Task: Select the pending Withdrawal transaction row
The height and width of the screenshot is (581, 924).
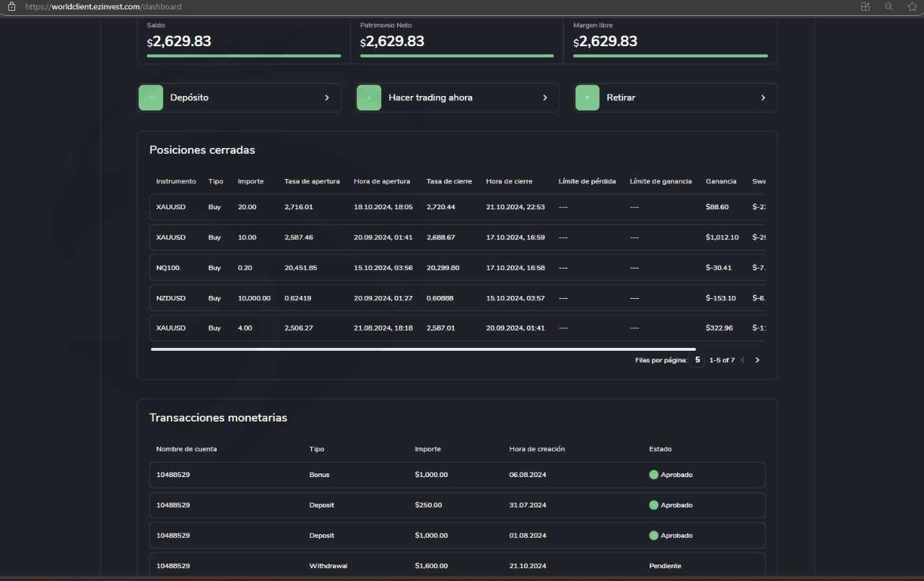Action: tap(457, 566)
